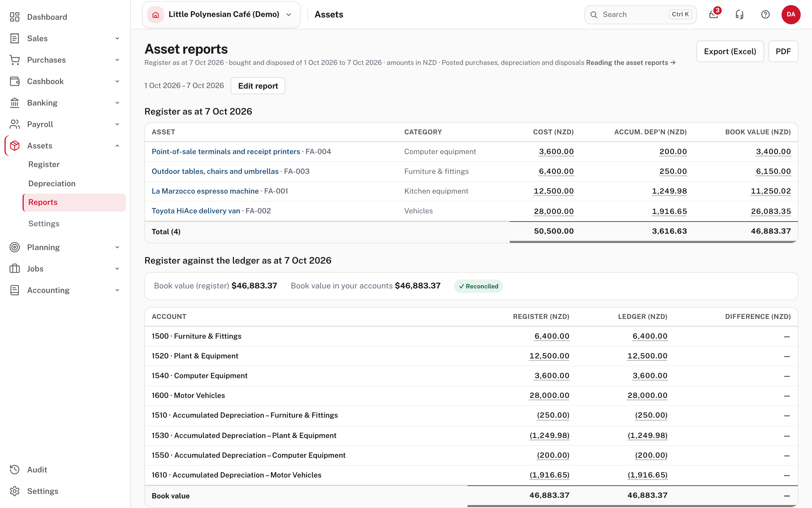Click the PDF button
Image resolution: width=812 pixels, height=508 pixels.
[783, 51]
